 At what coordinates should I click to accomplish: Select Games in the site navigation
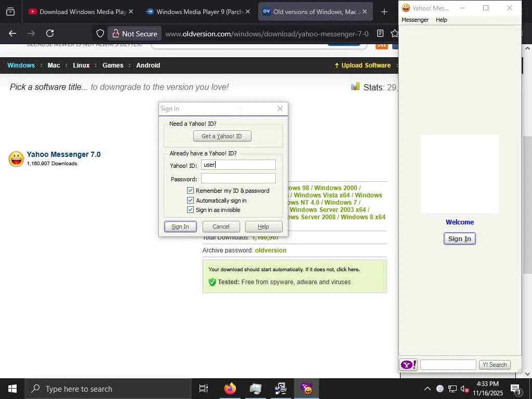click(113, 65)
